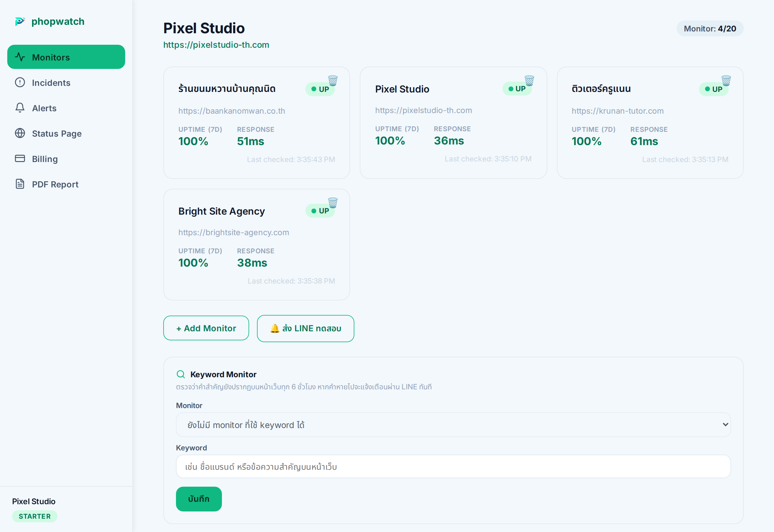Click the https://baankanomwan.co.th URL text
Viewport: 774px width, 532px height.
click(232, 111)
